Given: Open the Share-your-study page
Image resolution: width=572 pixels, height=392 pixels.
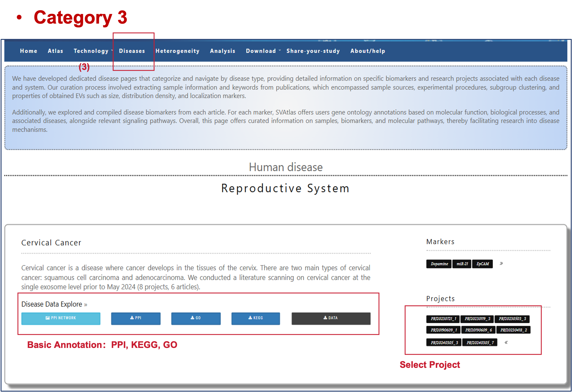Looking at the screenshot, I should [313, 51].
